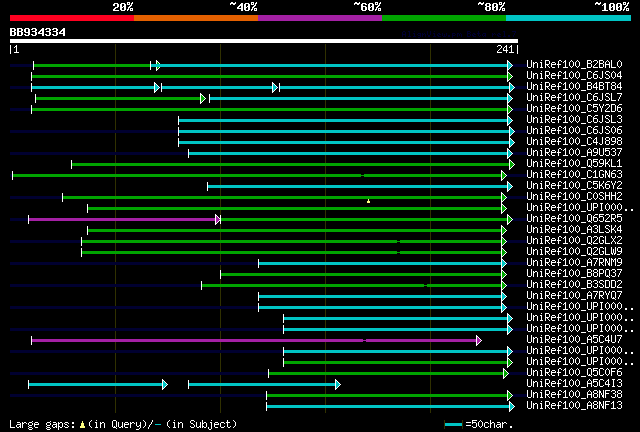
Task: Click the green alignment bar of Q59KL1
Action: pyautogui.click(x=291, y=164)
